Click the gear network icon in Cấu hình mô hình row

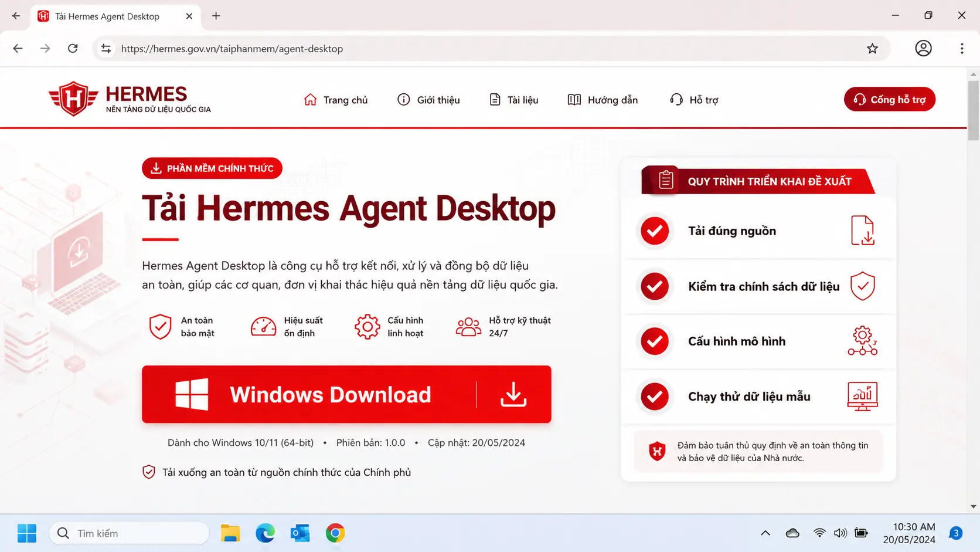pyautogui.click(x=863, y=341)
